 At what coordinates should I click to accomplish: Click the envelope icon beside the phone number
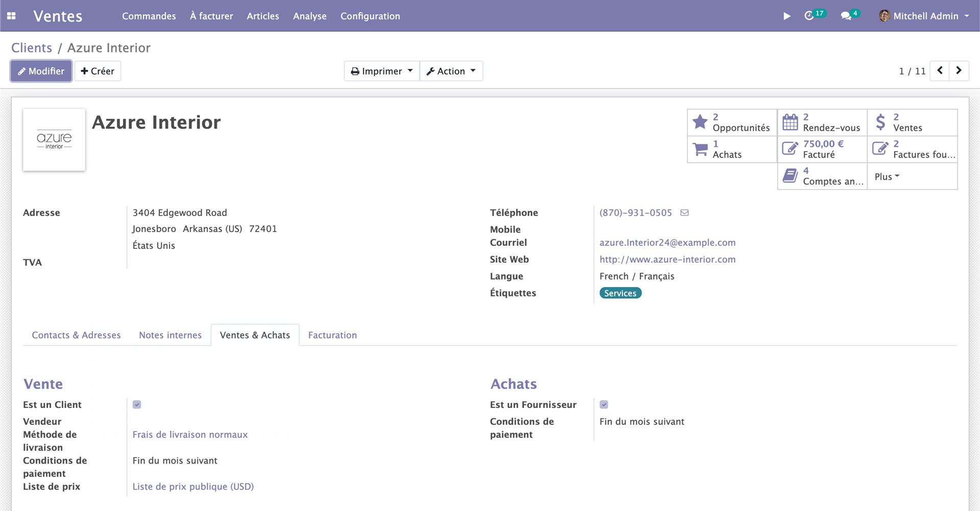[x=684, y=212]
